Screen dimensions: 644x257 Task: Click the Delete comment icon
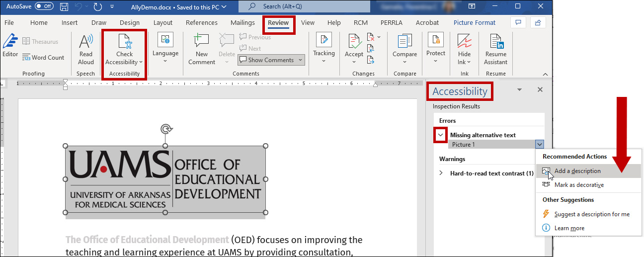(227, 42)
